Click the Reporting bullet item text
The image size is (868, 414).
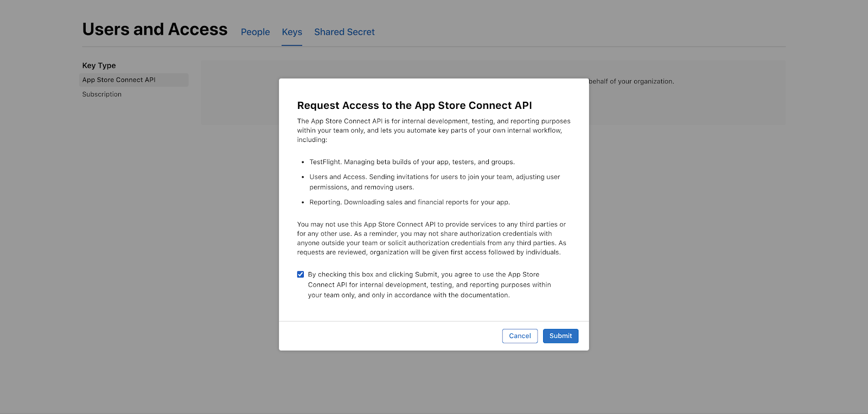410,202
